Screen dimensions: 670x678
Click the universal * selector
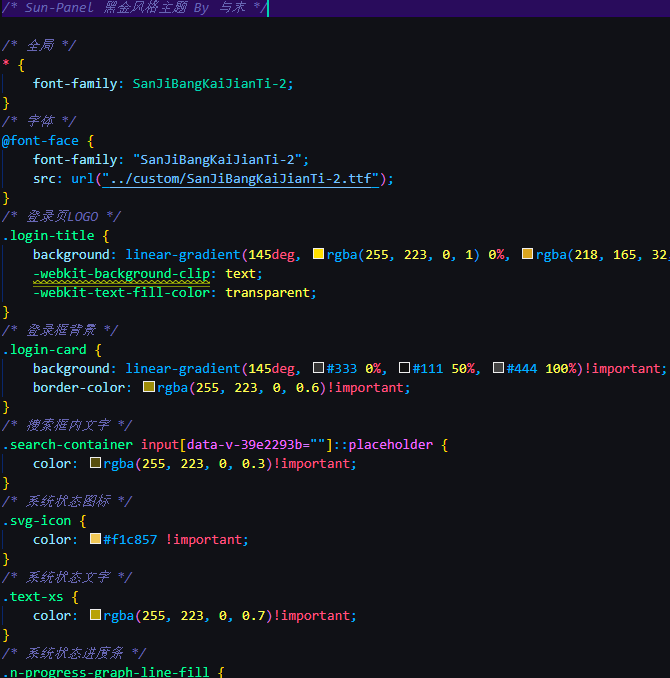(6, 64)
